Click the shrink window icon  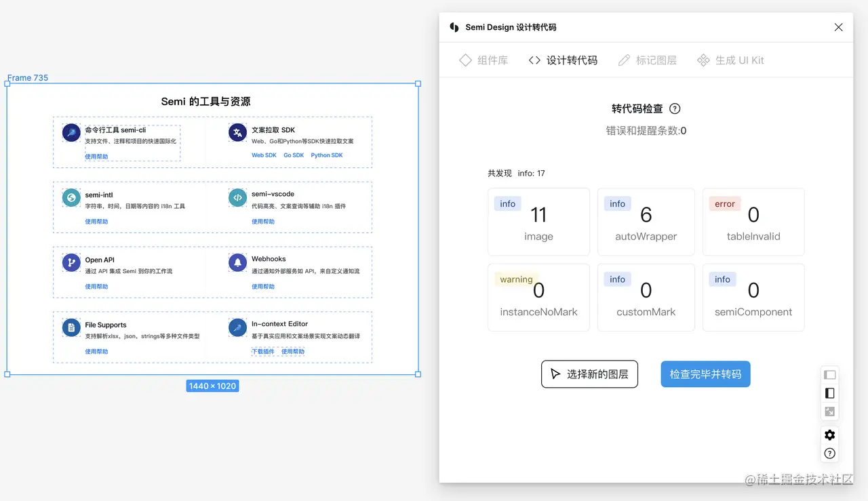click(x=829, y=412)
